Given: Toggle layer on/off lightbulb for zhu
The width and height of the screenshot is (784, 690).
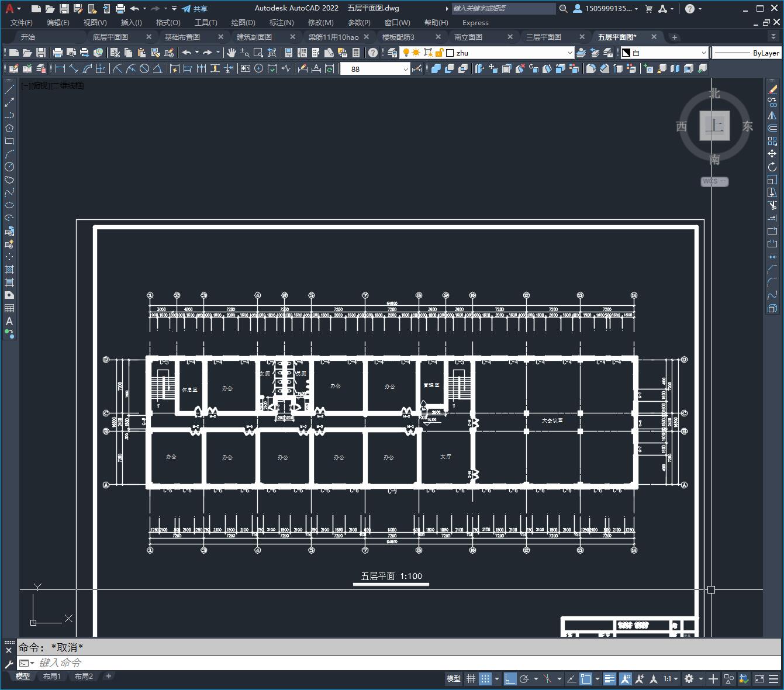Looking at the screenshot, I should (406, 53).
